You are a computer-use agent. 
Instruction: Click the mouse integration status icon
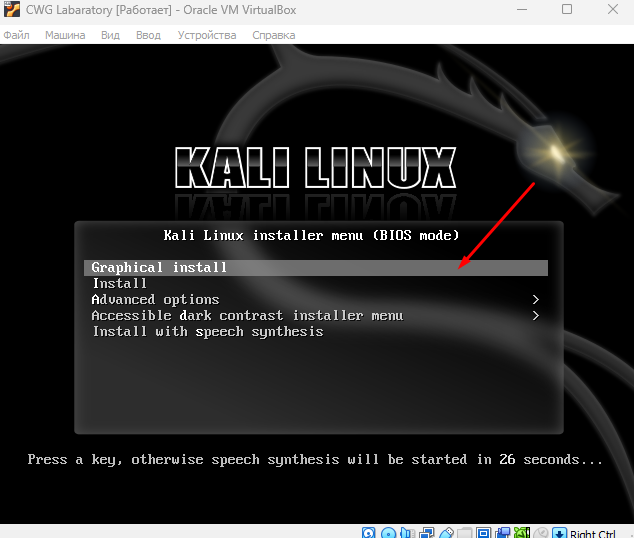[540, 534]
